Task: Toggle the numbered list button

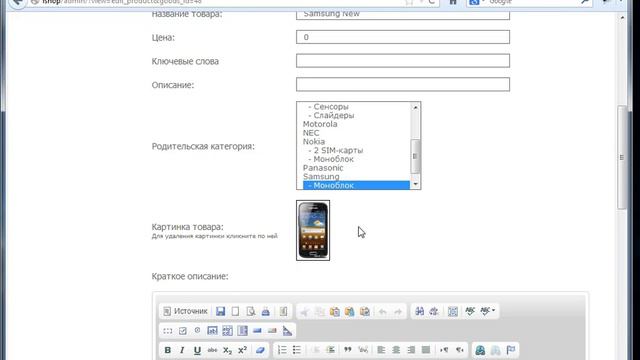Action: (282, 350)
